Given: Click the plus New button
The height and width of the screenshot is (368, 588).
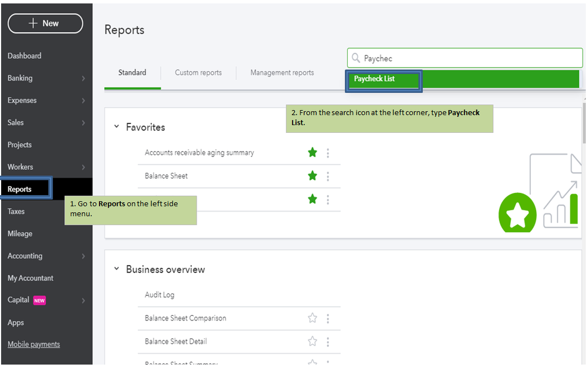Looking at the screenshot, I should (x=45, y=24).
